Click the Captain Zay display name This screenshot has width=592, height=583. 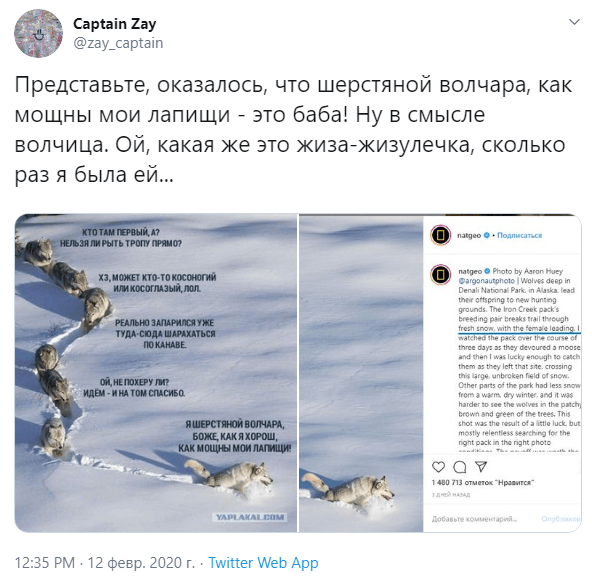tap(114, 24)
